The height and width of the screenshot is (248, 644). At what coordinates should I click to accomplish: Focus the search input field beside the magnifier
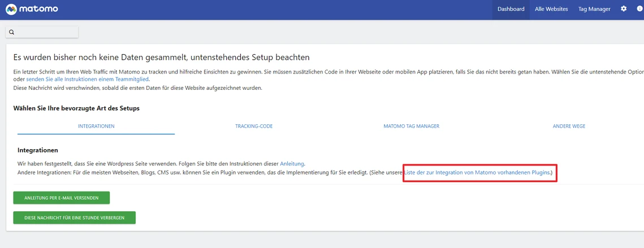point(46,32)
